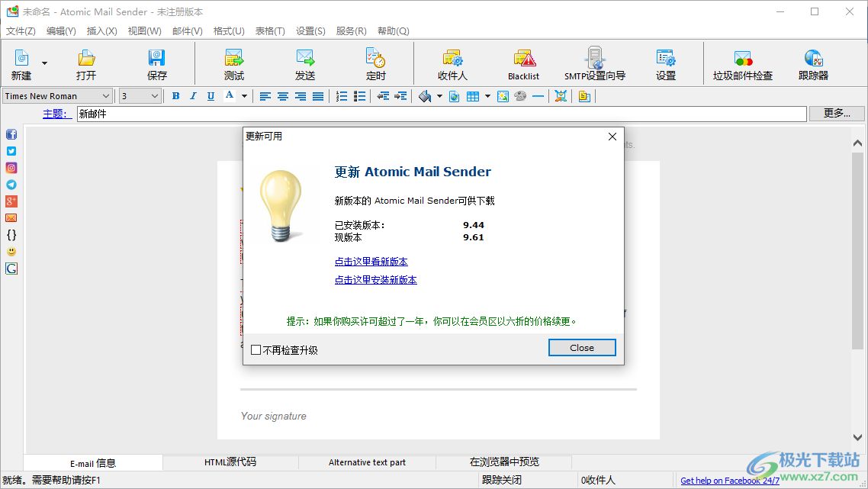Click the Twitter sidebar icon
This screenshot has width=868, height=489.
(11, 151)
